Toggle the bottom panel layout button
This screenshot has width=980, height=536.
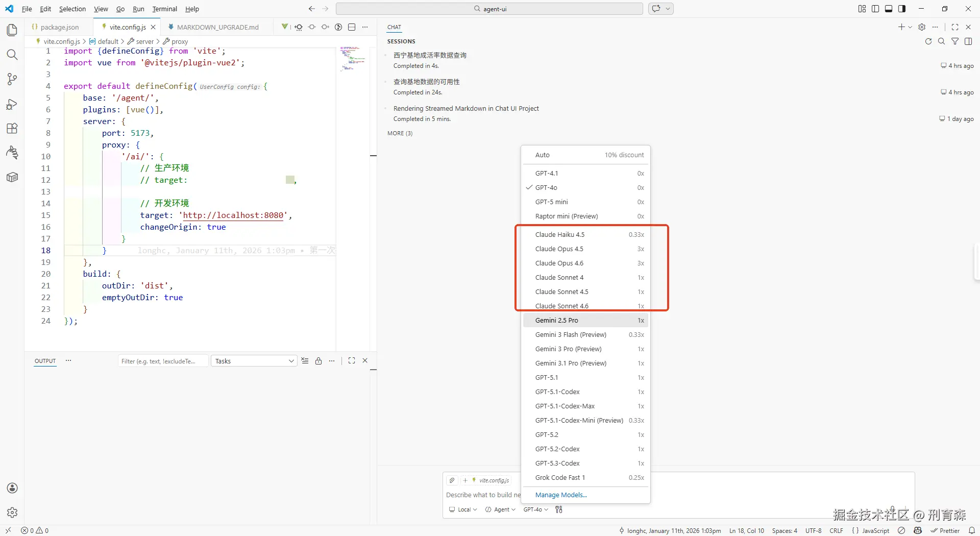point(889,9)
